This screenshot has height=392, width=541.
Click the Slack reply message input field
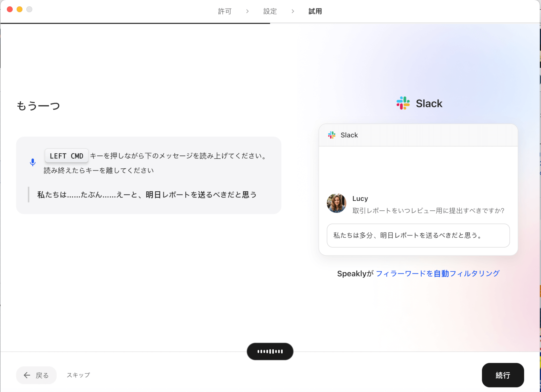(x=418, y=235)
